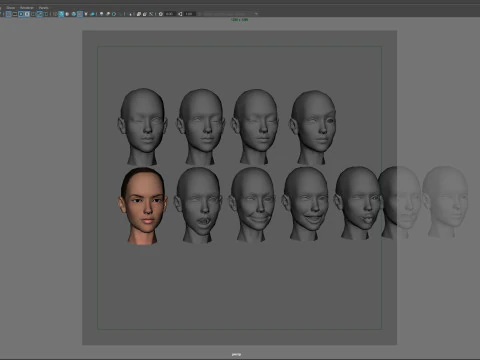
Task: Toggle use default material sphere icon
Action: (x=67, y=14)
